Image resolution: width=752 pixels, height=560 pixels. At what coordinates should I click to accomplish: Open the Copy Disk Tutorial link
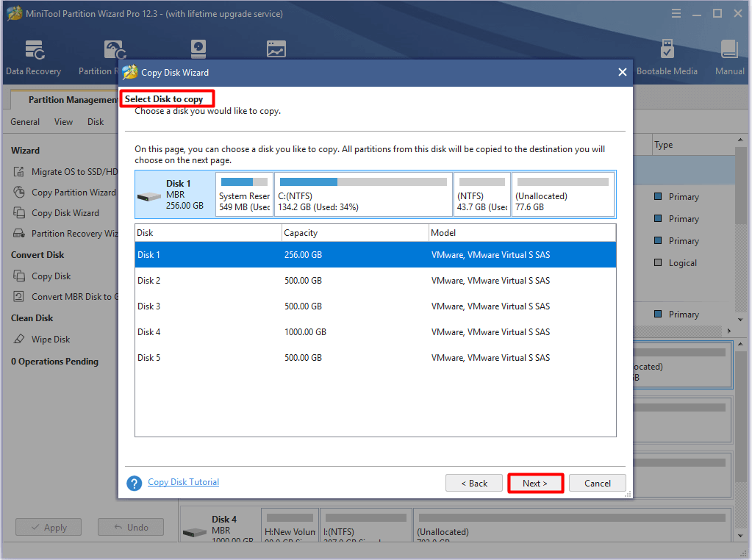coord(183,482)
